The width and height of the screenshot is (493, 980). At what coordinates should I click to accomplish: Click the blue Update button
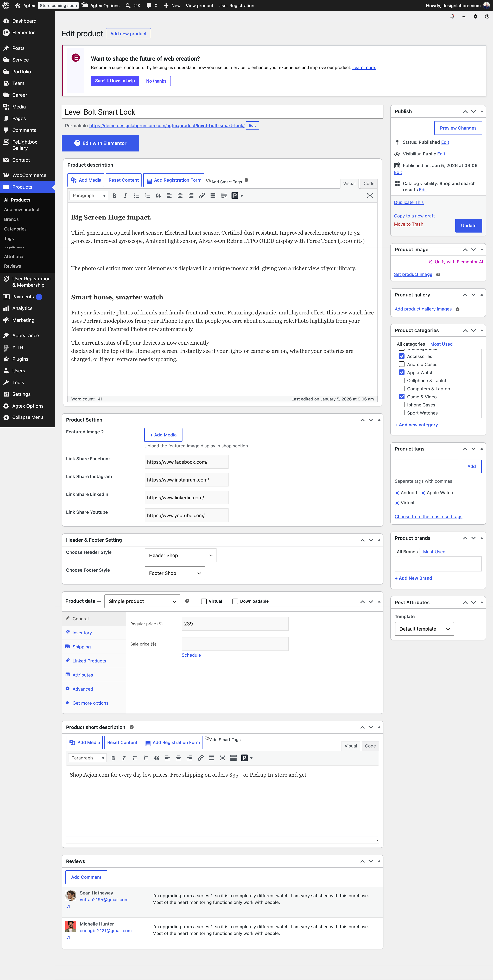pos(469,226)
